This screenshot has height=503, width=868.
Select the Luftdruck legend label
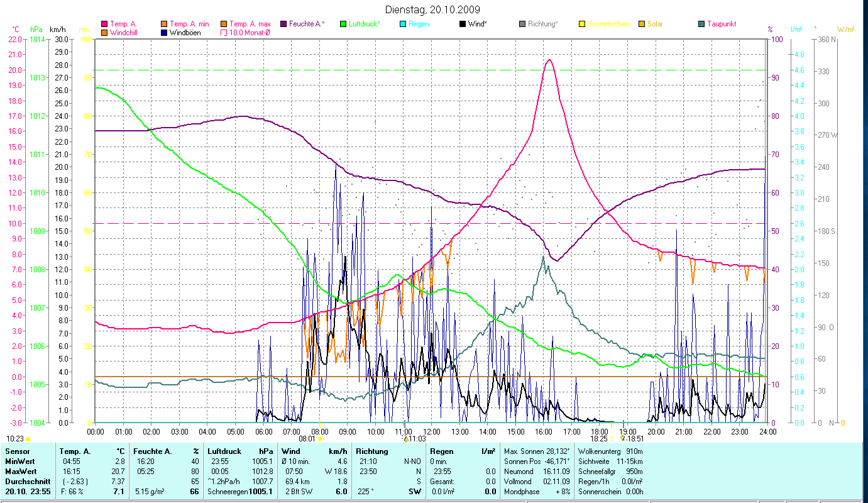(x=365, y=24)
